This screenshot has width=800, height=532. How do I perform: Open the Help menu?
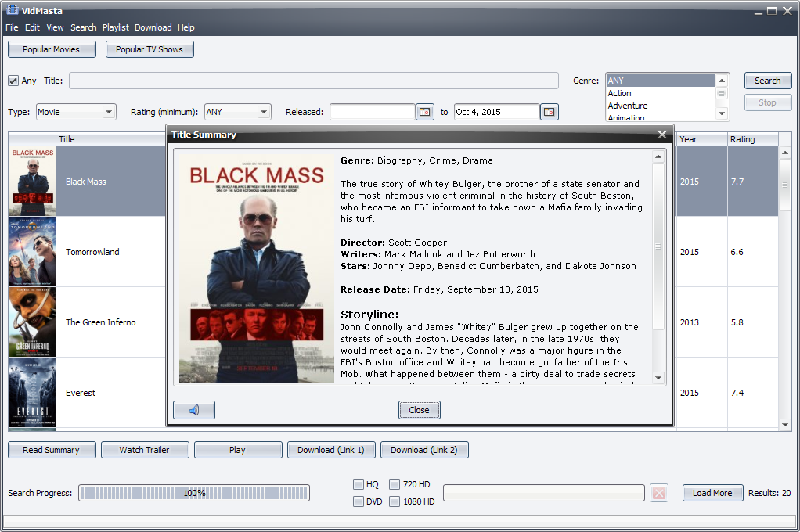coord(186,27)
